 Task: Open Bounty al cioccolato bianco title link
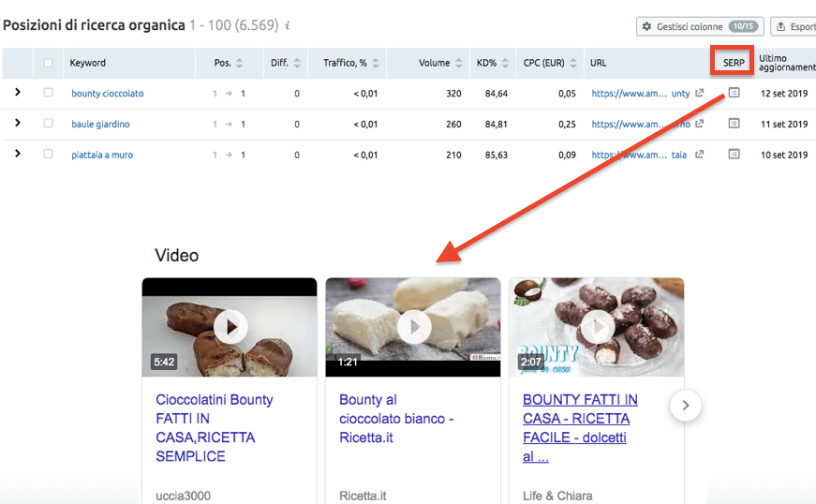396,419
